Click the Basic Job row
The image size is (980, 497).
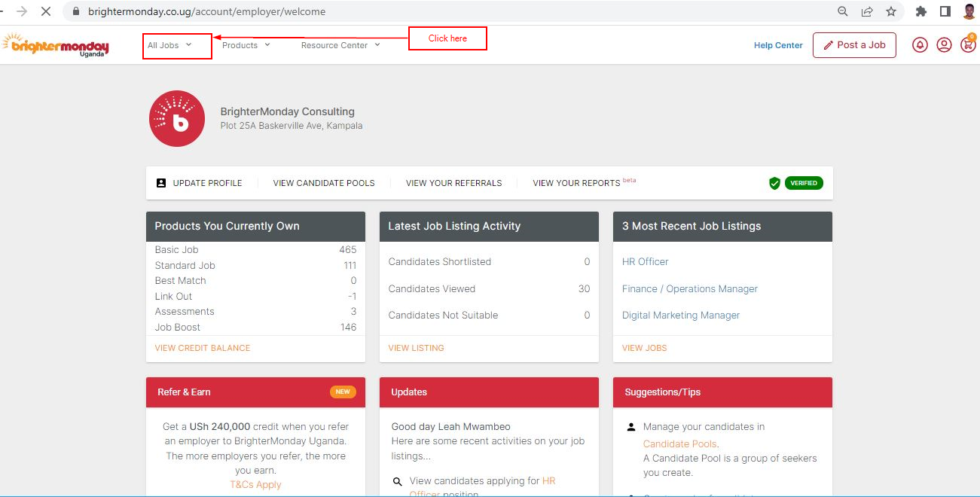[255, 249]
